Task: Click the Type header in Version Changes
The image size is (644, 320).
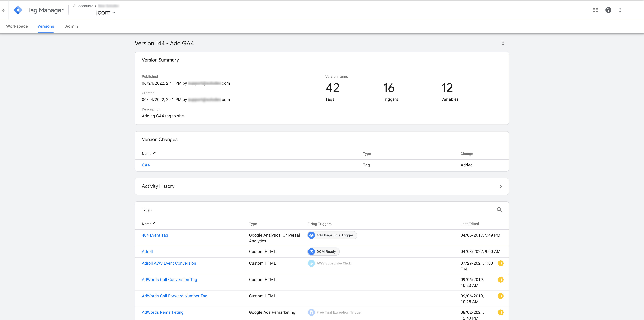Action: pos(367,154)
